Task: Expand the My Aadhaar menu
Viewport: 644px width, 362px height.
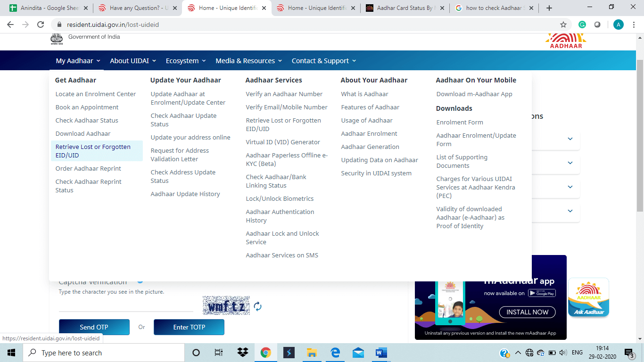Action: 78,61
